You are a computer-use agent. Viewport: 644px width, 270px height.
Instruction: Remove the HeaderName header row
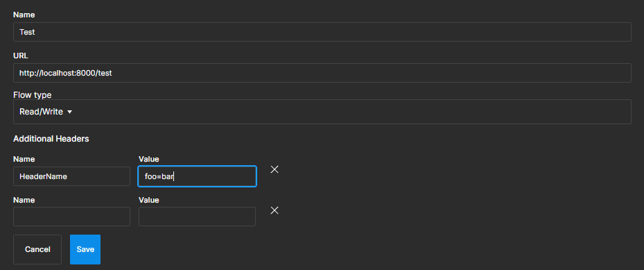pyautogui.click(x=275, y=169)
